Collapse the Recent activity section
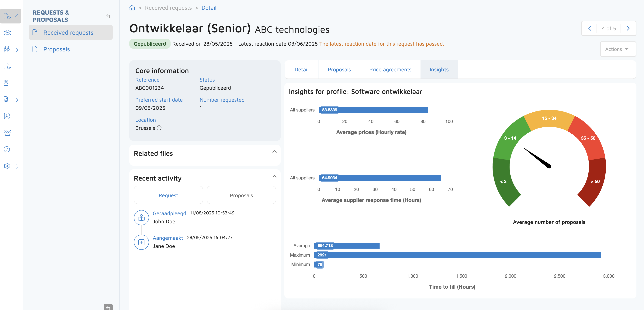This screenshot has height=310, width=644. tap(274, 176)
